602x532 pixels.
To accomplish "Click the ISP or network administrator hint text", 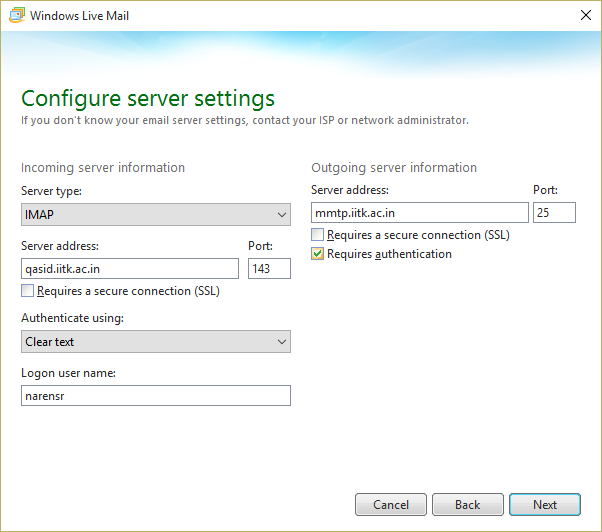I will [245, 121].
